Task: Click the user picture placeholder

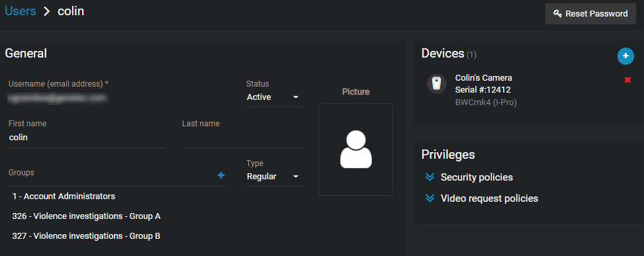Action: 355,149
